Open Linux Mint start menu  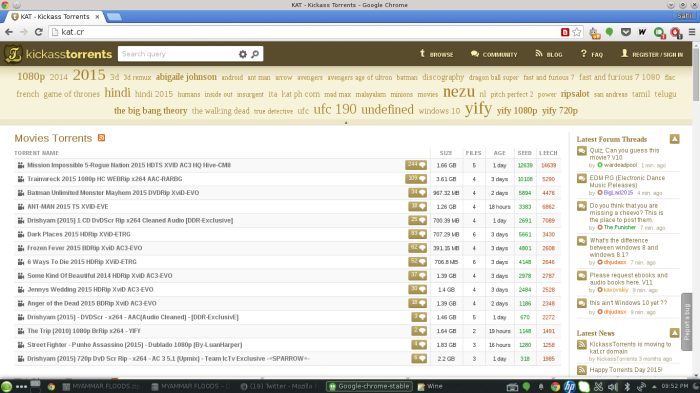[6, 386]
